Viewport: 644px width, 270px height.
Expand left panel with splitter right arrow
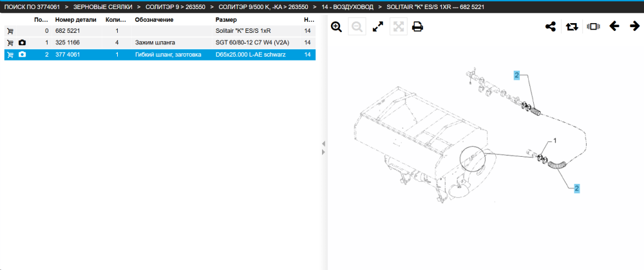point(323,152)
